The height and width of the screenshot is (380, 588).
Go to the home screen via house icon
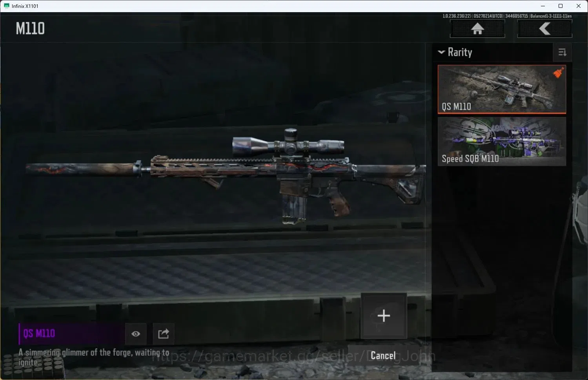coord(477,29)
